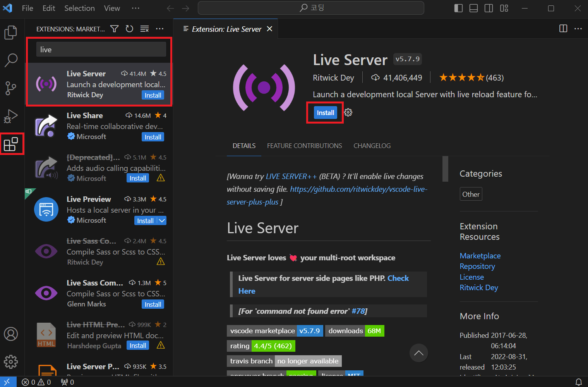
Task: Click the ports forwarded status item
Action: click(67, 382)
